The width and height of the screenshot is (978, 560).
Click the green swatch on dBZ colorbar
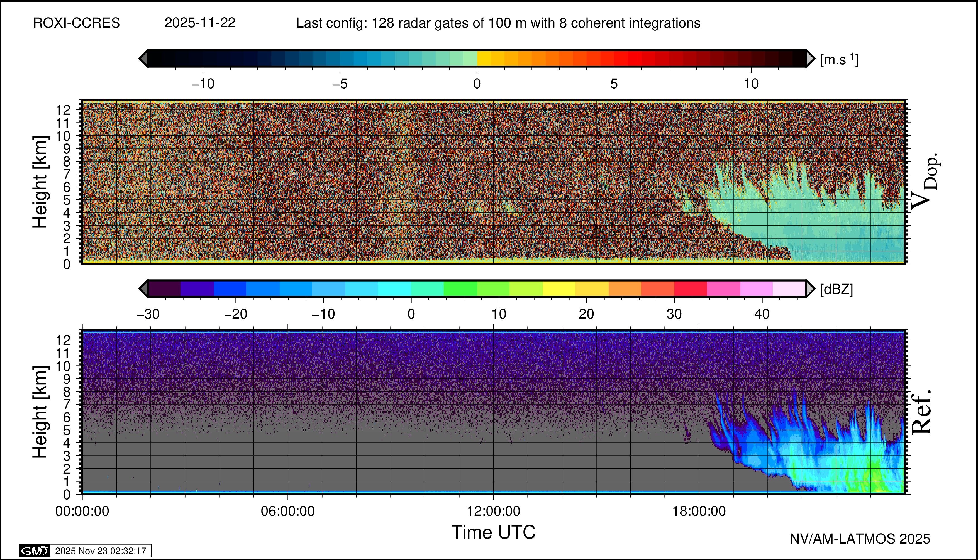point(460,288)
